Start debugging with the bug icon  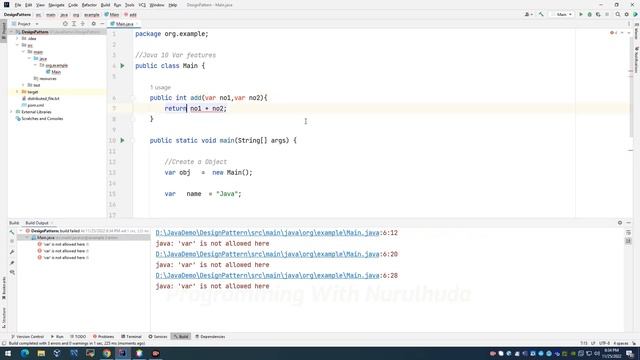589,14
